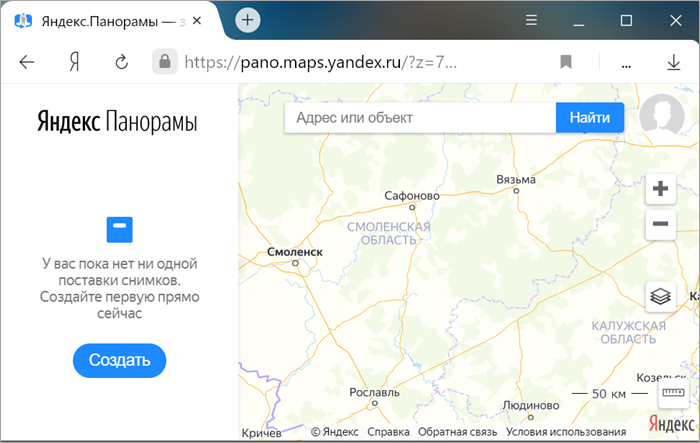The width and height of the screenshot is (700, 443).
Task: Click the Кричев town label
Action: click(262, 433)
